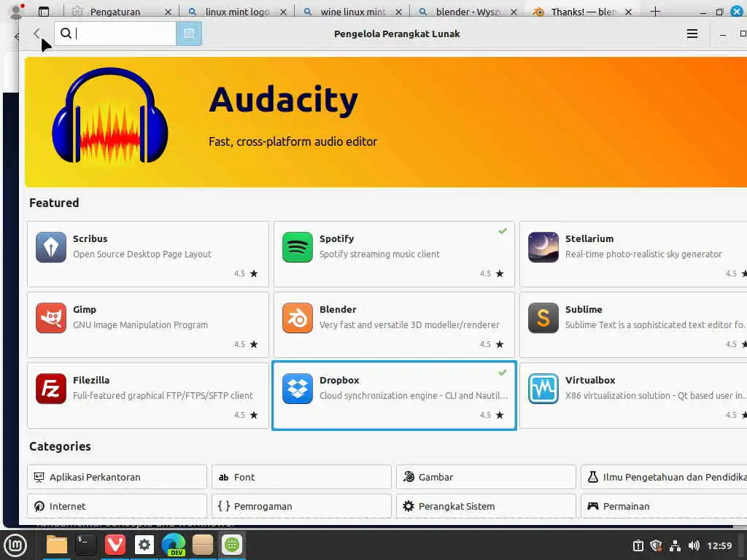Click the Audacity headphones logo
The image size is (747, 560).
tap(110, 115)
